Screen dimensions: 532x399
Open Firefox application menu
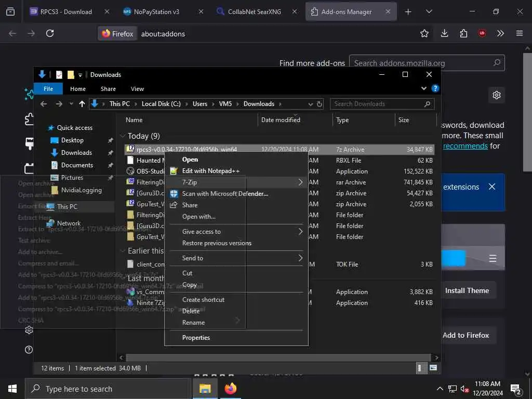[x=519, y=33]
